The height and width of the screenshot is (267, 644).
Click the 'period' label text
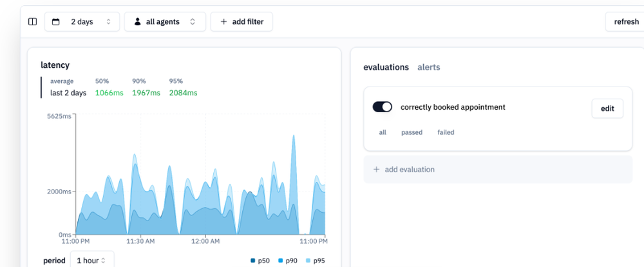click(54, 261)
